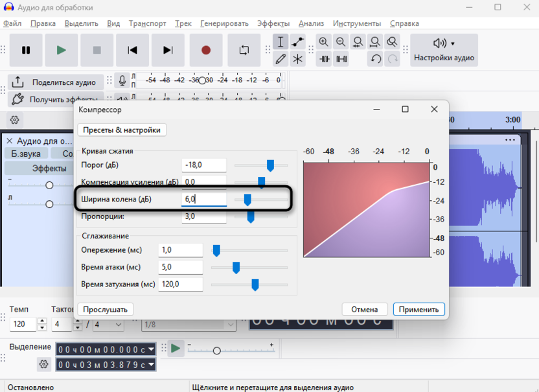This screenshot has height=392, width=539.
Task: Open selection start time format dropdown
Action: point(152,349)
